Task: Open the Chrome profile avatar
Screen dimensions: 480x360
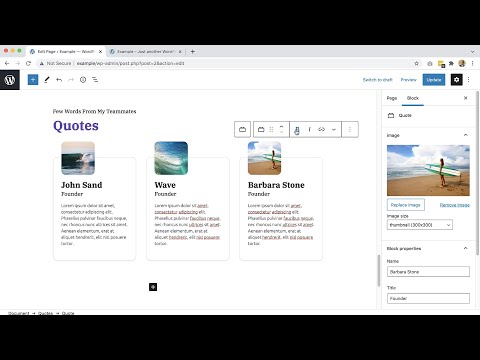Action: [462, 63]
